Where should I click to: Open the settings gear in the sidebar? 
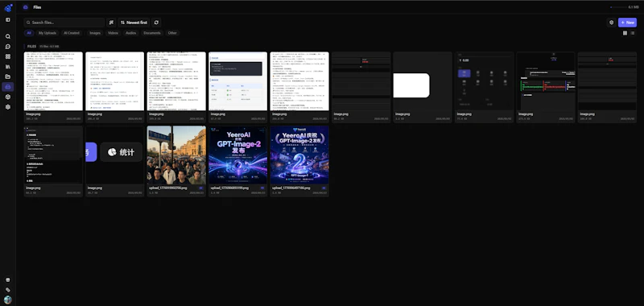[x=8, y=107]
